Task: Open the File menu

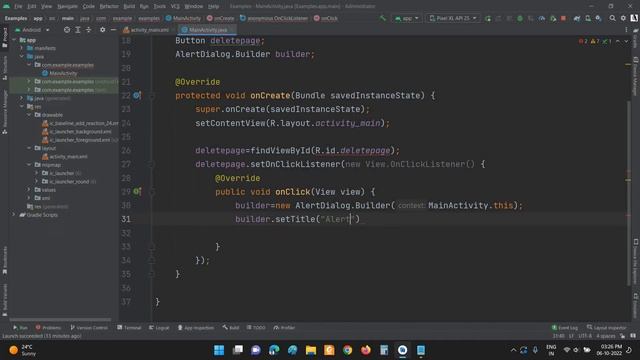Action: point(18,6)
